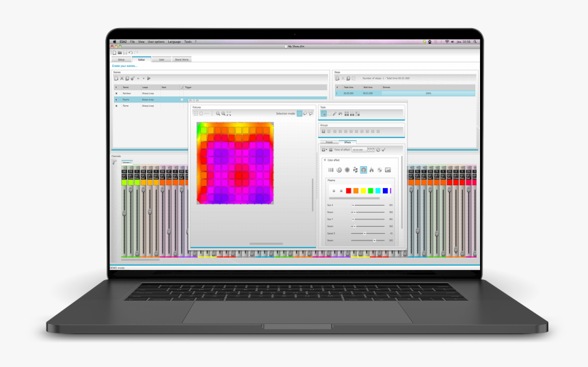Select the first group button in Groups

point(323,132)
